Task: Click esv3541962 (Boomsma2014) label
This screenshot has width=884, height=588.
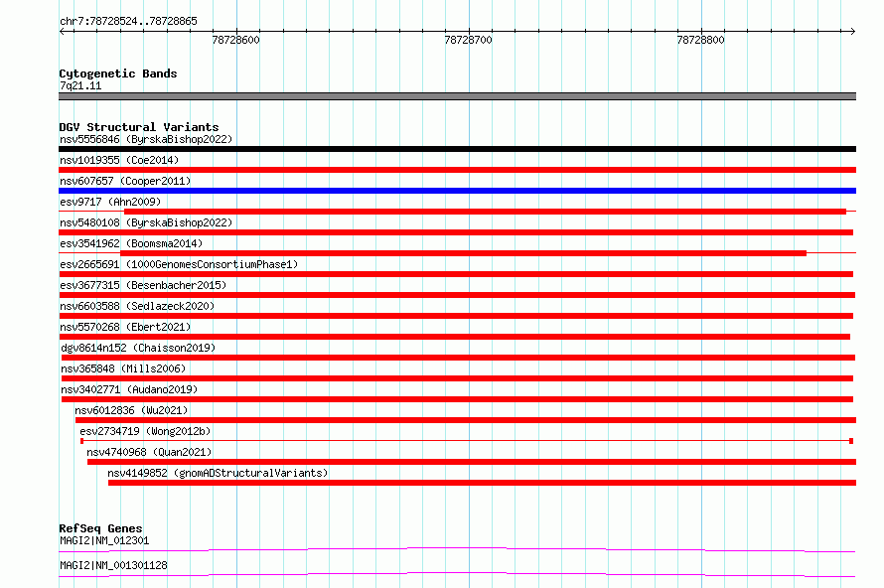Action: pos(131,243)
